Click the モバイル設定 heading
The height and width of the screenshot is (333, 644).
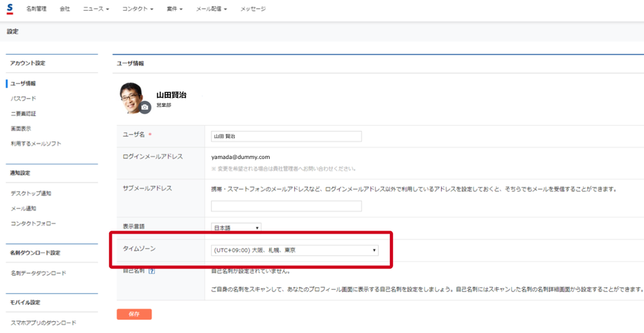tap(25, 303)
